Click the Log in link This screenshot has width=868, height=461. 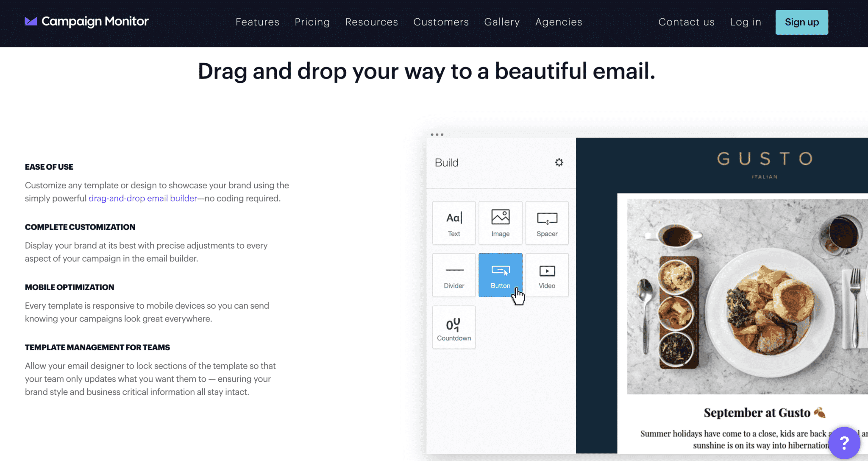pos(746,22)
